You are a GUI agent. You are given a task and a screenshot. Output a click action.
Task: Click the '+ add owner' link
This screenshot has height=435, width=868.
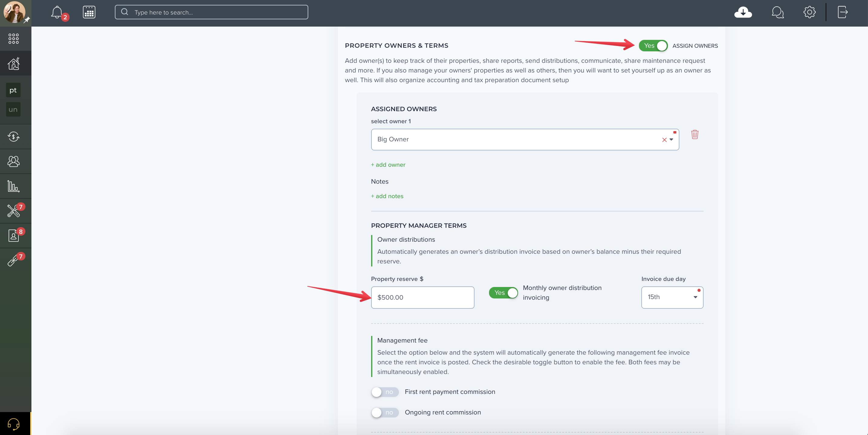388,165
